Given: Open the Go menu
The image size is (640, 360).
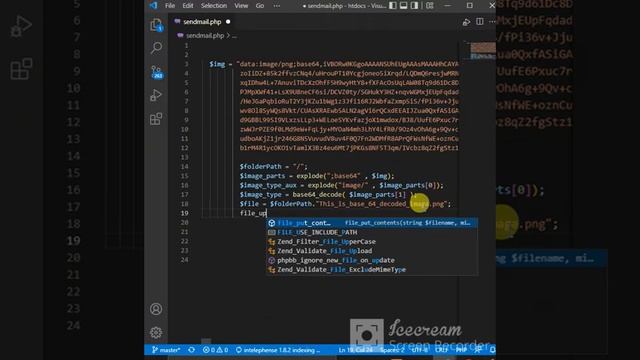Looking at the screenshot, I should (x=260, y=6).
